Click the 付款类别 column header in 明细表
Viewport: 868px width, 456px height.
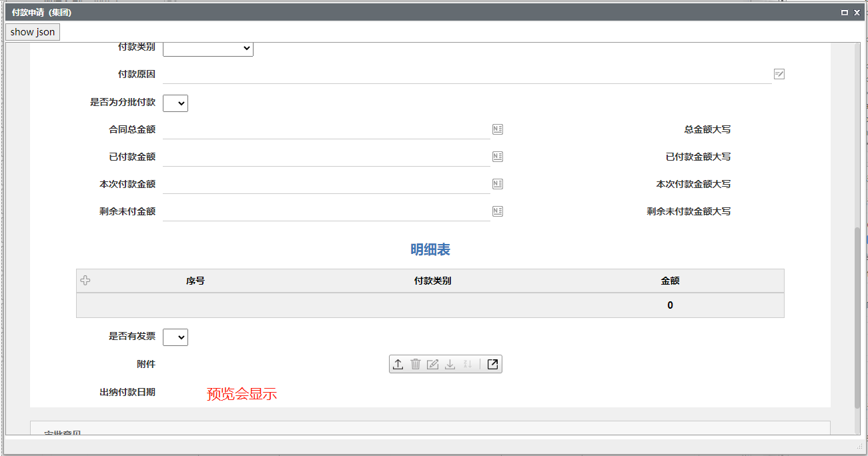click(x=432, y=281)
